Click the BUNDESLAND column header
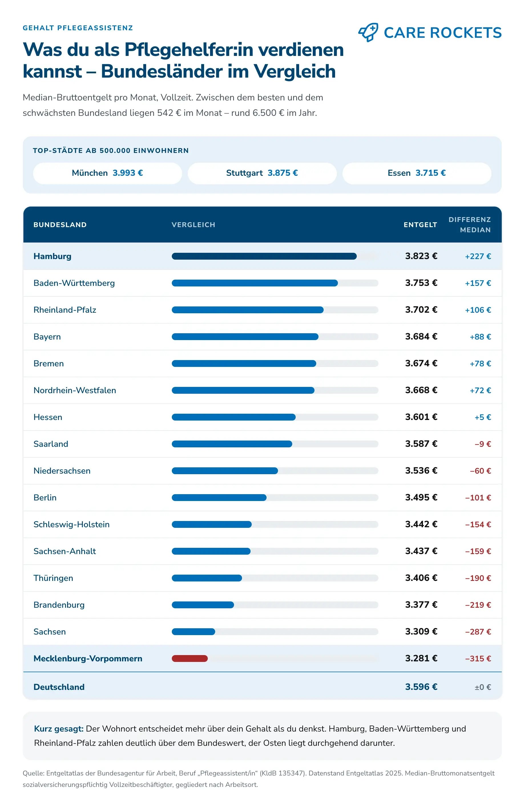This screenshot has width=524, height=812. point(60,225)
